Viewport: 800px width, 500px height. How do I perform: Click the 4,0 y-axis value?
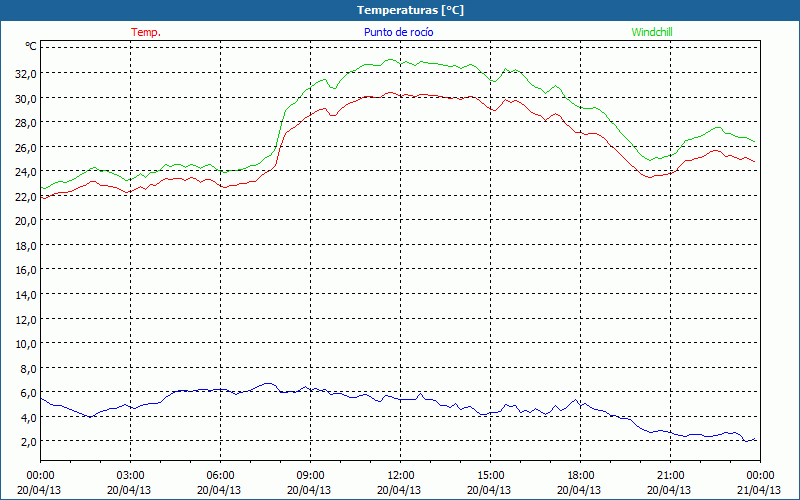pos(29,418)
